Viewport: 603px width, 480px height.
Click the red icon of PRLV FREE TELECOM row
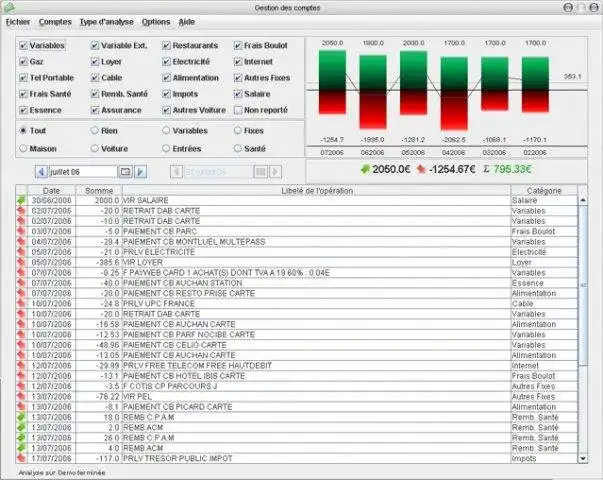pyautogui.click(x=21, y=365)
